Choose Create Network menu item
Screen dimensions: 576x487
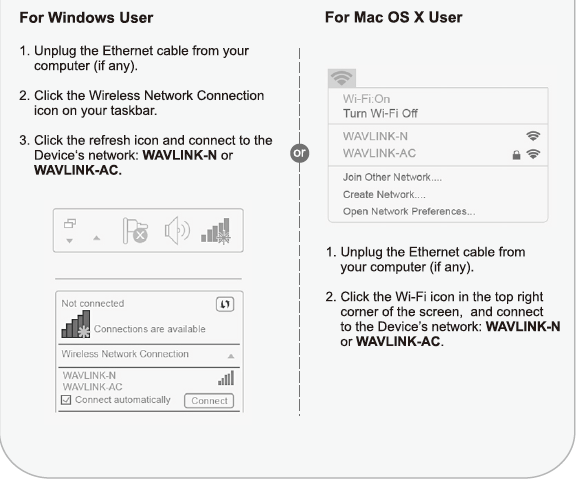384,194
